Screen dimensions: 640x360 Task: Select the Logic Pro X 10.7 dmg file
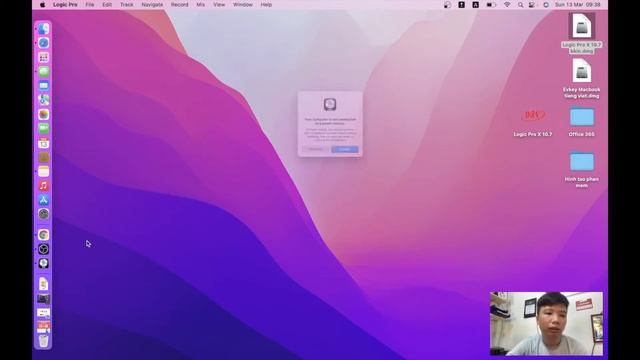tap(582, 33)
